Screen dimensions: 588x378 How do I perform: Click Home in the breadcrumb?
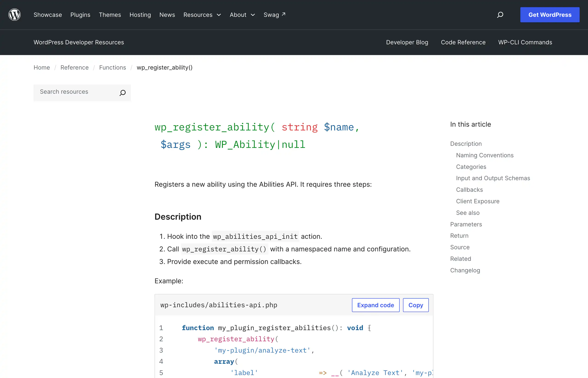(x=42, y=68)
